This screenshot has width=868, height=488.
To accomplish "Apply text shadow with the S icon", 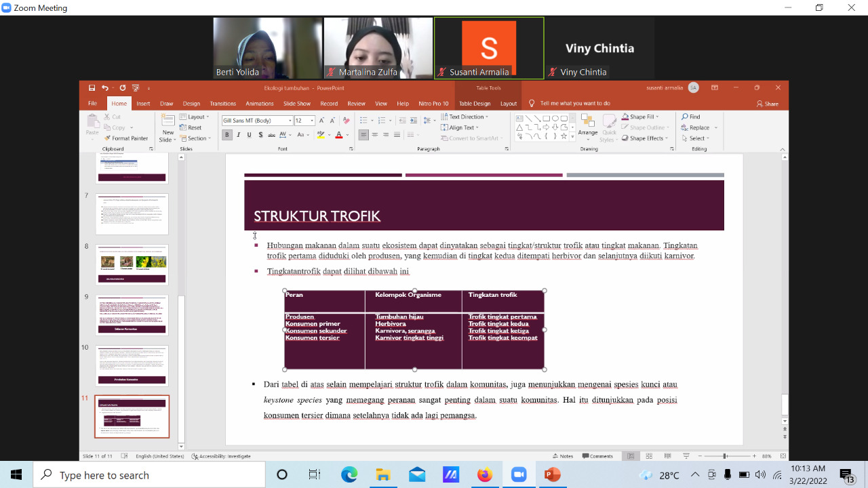I will (x=260, y=135).
